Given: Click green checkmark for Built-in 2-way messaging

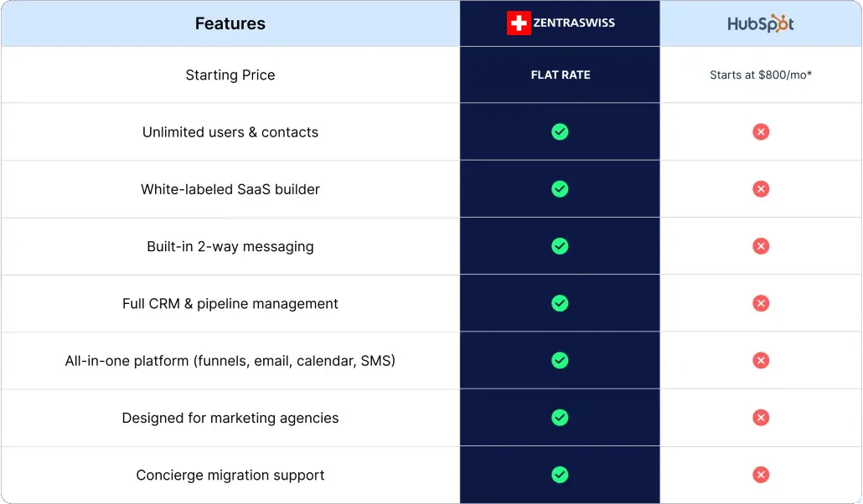Looking at the screenshot, I should [560, 246].
